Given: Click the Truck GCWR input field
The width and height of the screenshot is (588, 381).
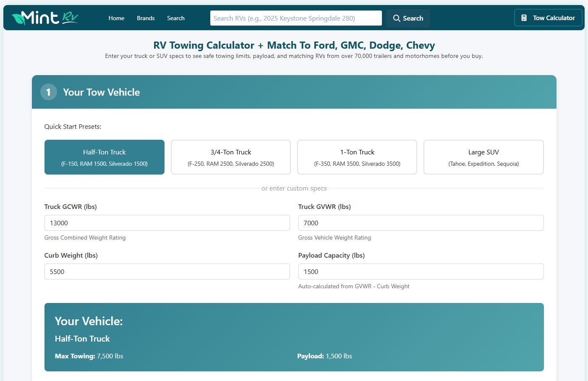Looking at the screenshot, I should tap(167, 223).
